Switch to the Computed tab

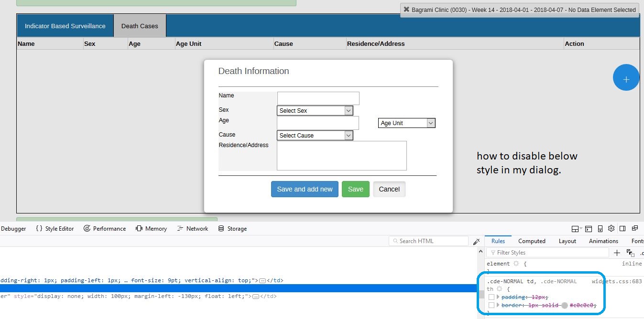532,241
